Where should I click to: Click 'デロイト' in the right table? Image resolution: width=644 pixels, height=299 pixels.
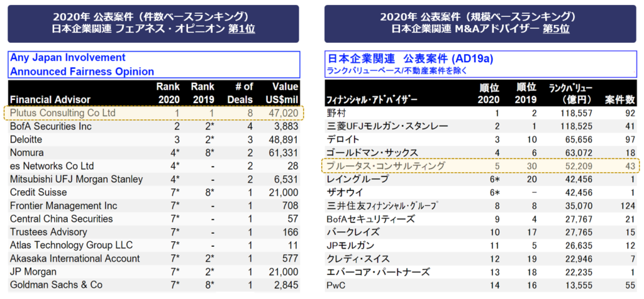[343, 139]
